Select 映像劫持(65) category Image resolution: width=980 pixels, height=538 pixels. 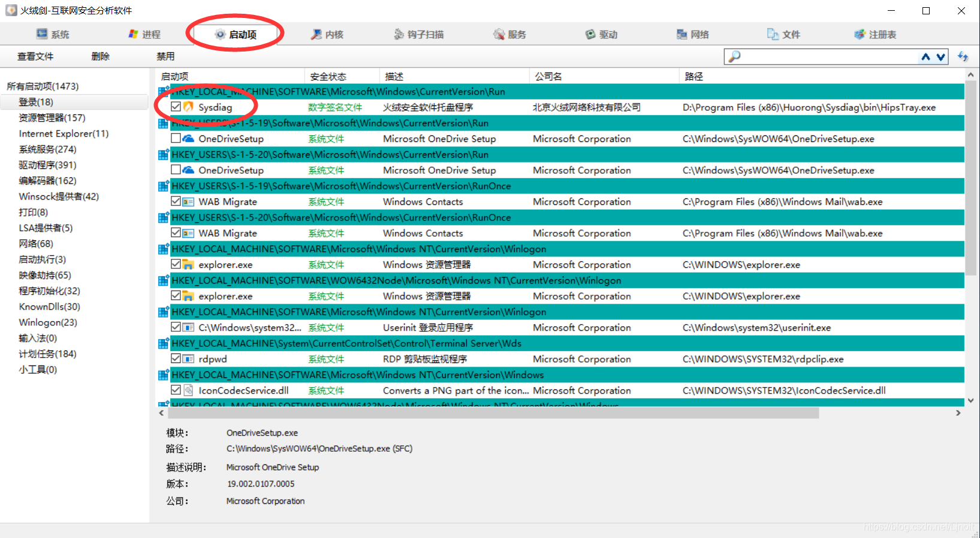(45, 275)
